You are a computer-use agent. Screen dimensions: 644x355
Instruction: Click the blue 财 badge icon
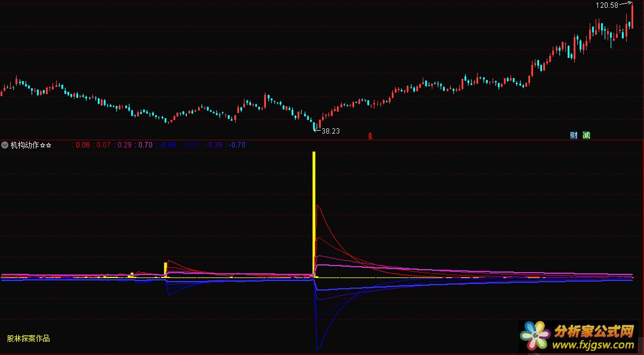pos(574,135)
